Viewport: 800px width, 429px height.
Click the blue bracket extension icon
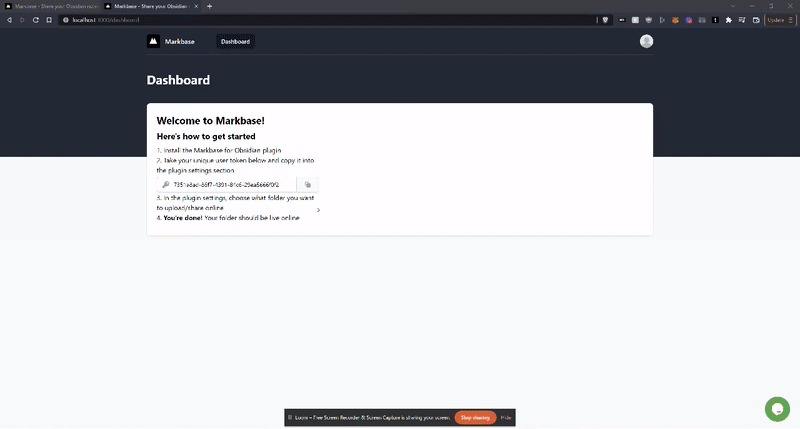[x=662, y=20]
